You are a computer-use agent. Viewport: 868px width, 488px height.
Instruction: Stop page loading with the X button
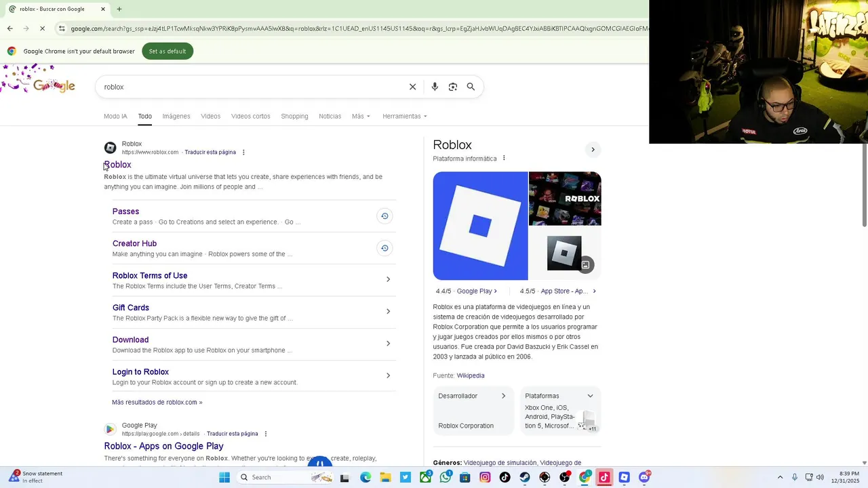[42, 28]
